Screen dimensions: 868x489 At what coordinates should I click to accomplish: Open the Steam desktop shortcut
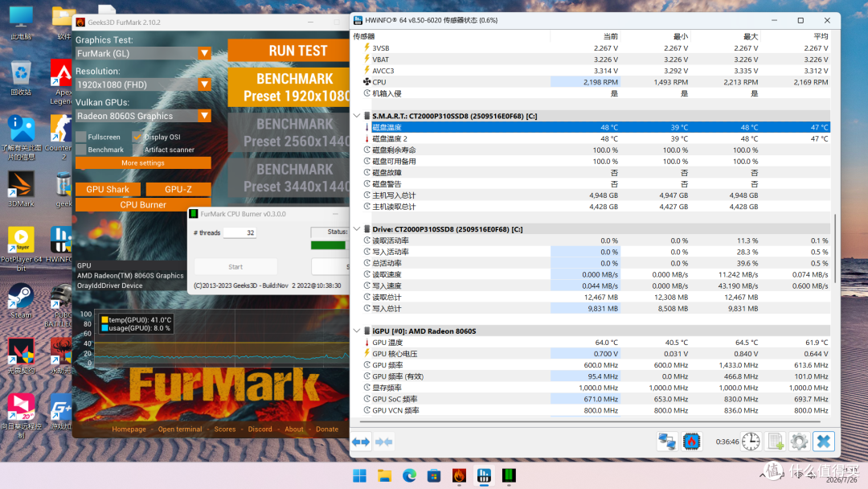pos(21,302)
